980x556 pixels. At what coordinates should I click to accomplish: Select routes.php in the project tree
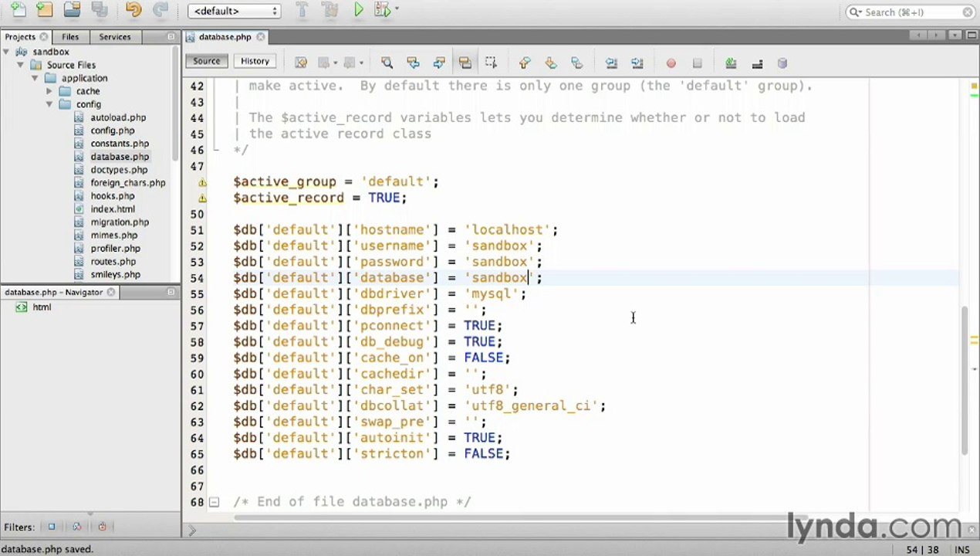tap(113, 262)
